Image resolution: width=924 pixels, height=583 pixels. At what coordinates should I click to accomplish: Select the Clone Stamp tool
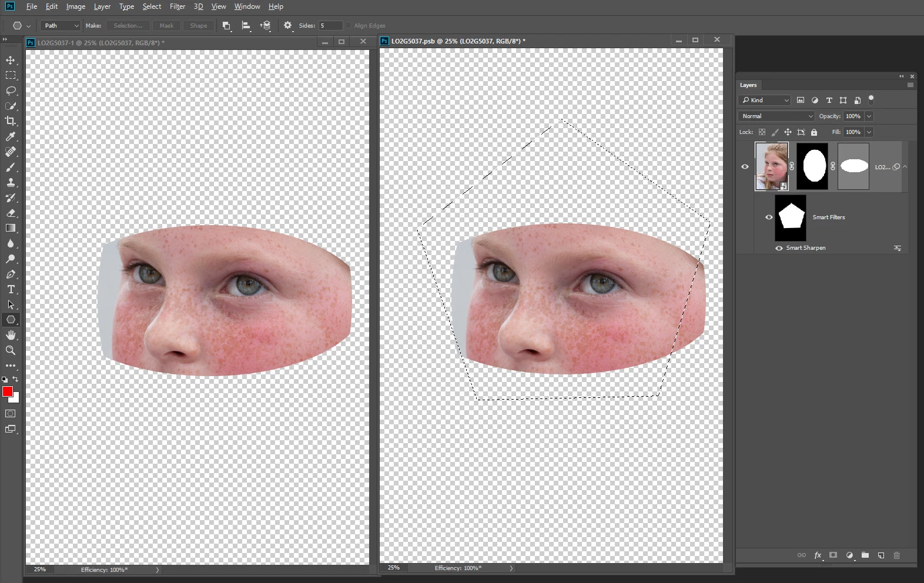click(x=11, y=182)
